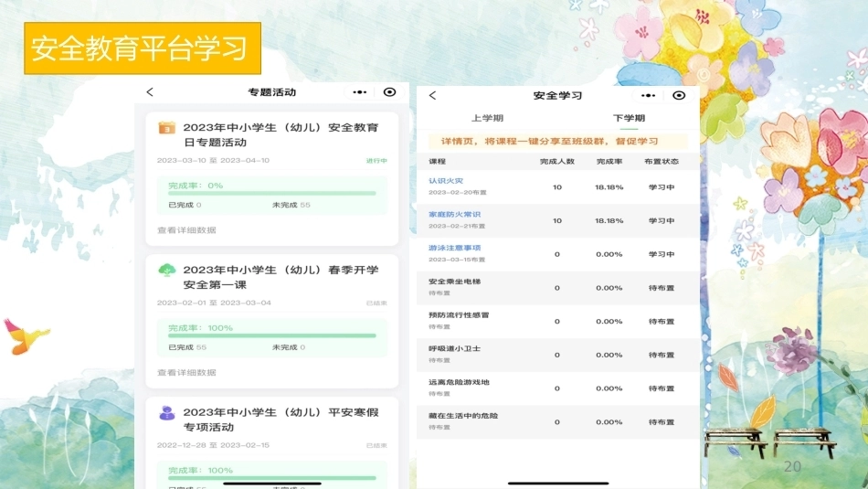Select the 安全乘坐电梯 course row
Screen dimensions: 868x489
click(x=558, y=287)
